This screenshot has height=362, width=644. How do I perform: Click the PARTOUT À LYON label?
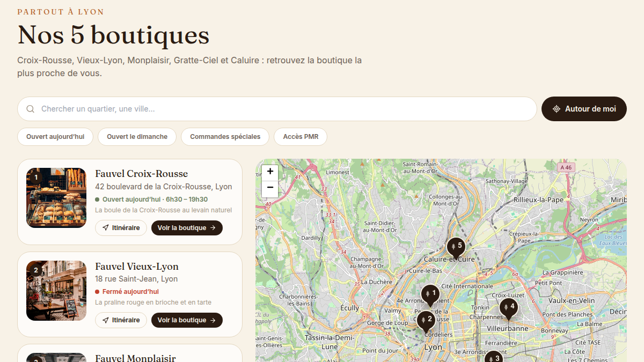click(x=61, y=12)
